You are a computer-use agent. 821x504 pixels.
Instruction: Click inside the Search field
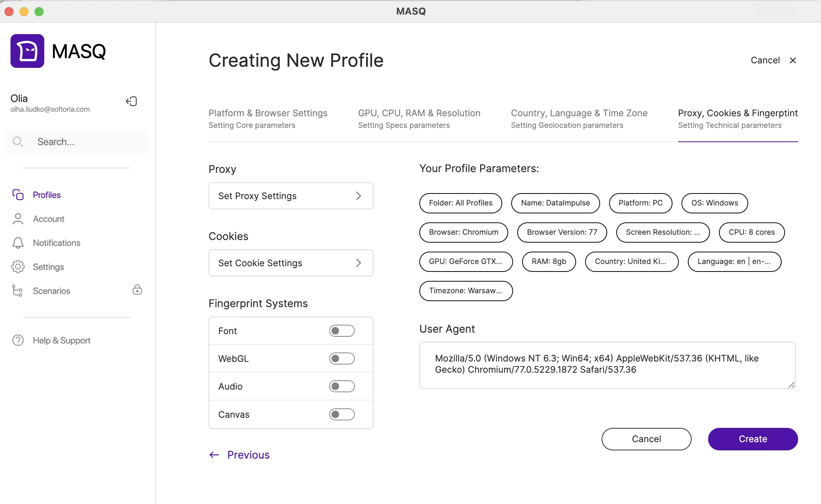click(x=77, y=142)
